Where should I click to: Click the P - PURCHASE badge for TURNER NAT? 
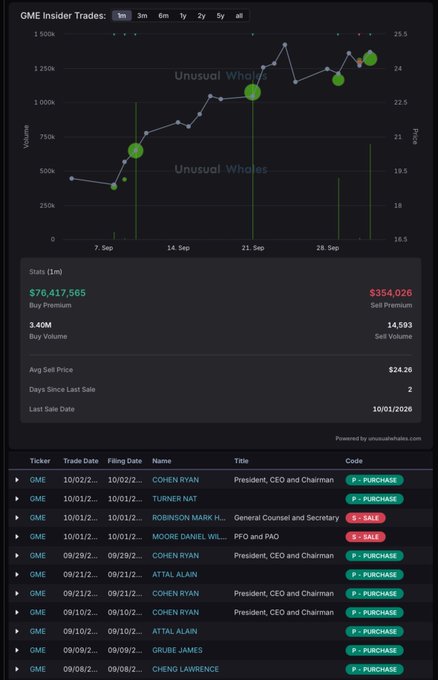coord(374,499)
